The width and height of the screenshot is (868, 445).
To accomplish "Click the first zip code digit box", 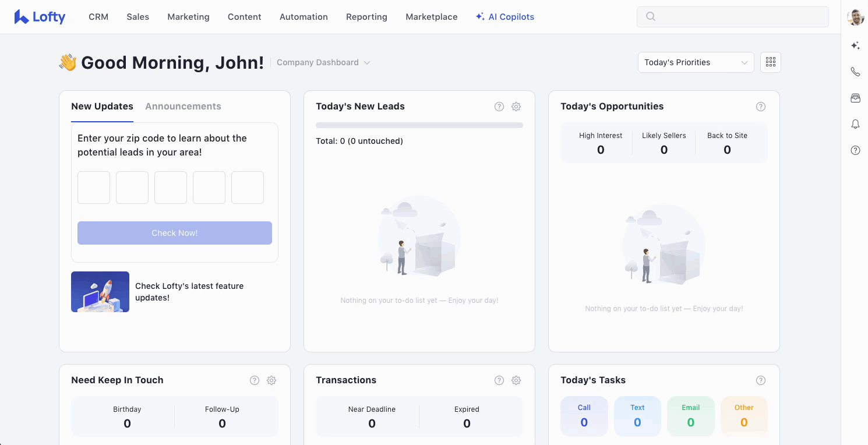I will (x=94, y=188).
